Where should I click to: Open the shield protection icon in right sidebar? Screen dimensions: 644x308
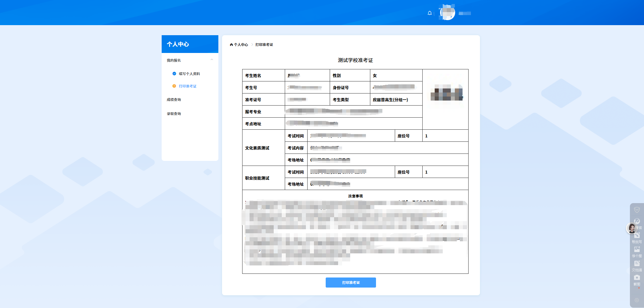click(637, 210)
